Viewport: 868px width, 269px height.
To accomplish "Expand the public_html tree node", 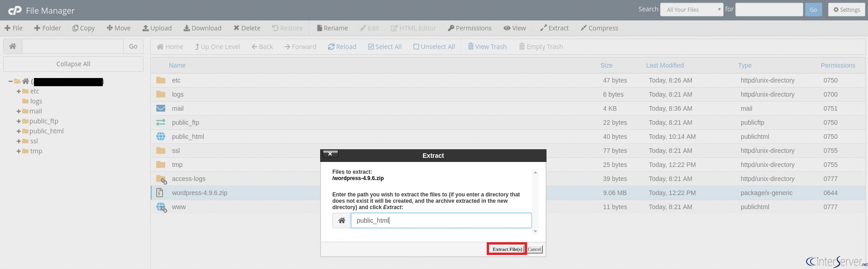I will tap(19, 132).
